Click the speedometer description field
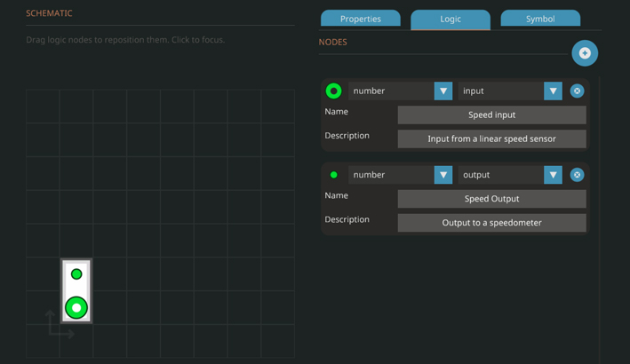 pyautogui.click(x=491, y=223)
